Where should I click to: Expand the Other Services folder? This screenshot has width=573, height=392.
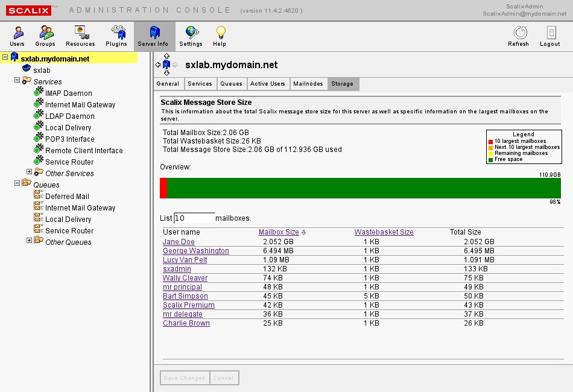pyautogui.click(x=29, y=172)
